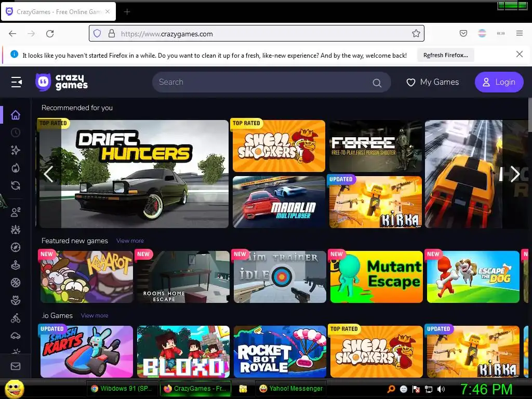Click the page vertical scrollbar
The image size is (532, 399).
tap(530, 115)
